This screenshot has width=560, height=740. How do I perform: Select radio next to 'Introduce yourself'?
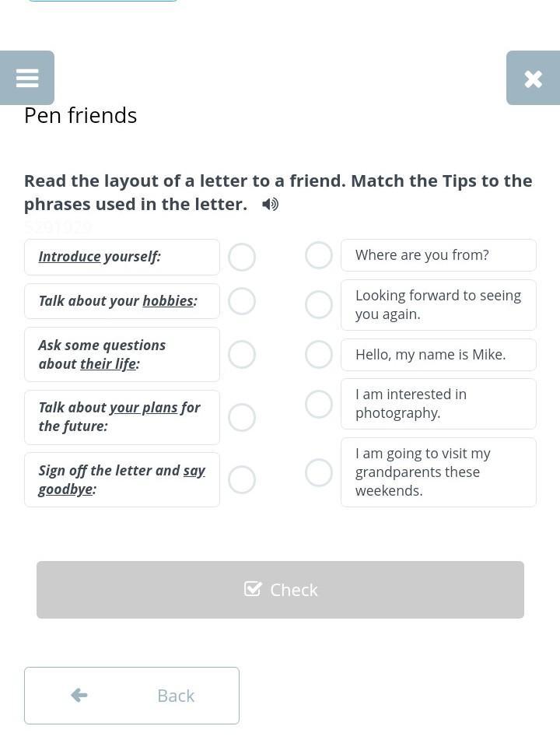click(x=242, y=258)
